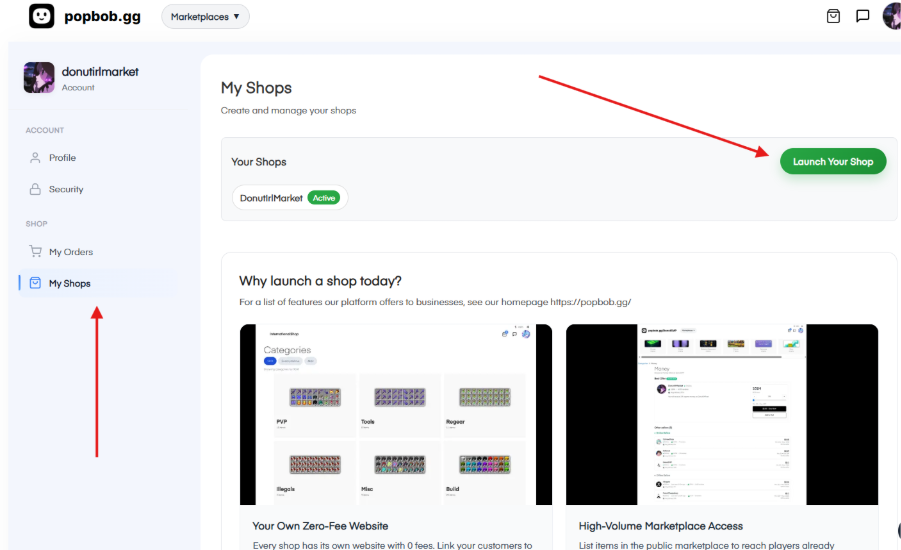Image resolution: width=901 pixels, height=550 pixels.
Task: Click the dark floating widget at bottom-right edge
Action: [x=896, y=530]
